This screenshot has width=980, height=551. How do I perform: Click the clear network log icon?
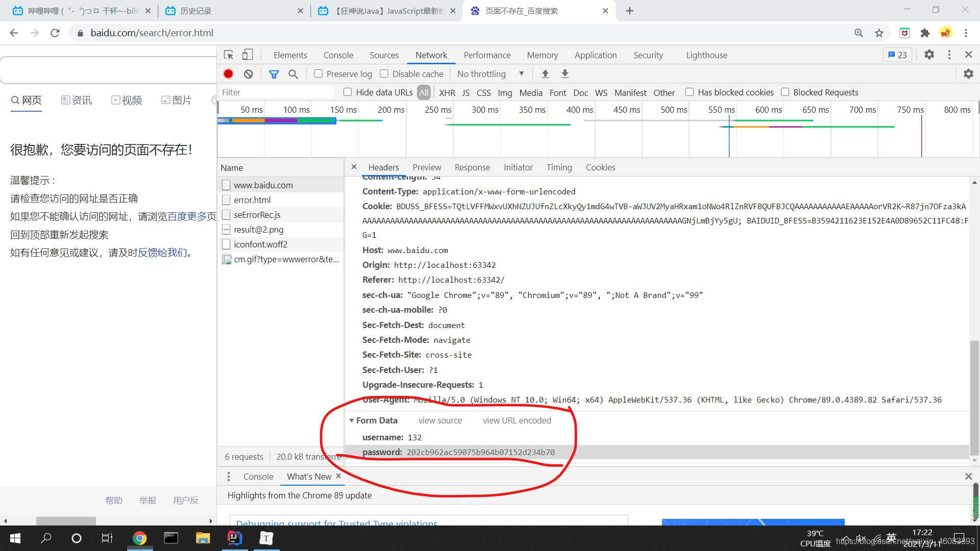coord(248,73)
